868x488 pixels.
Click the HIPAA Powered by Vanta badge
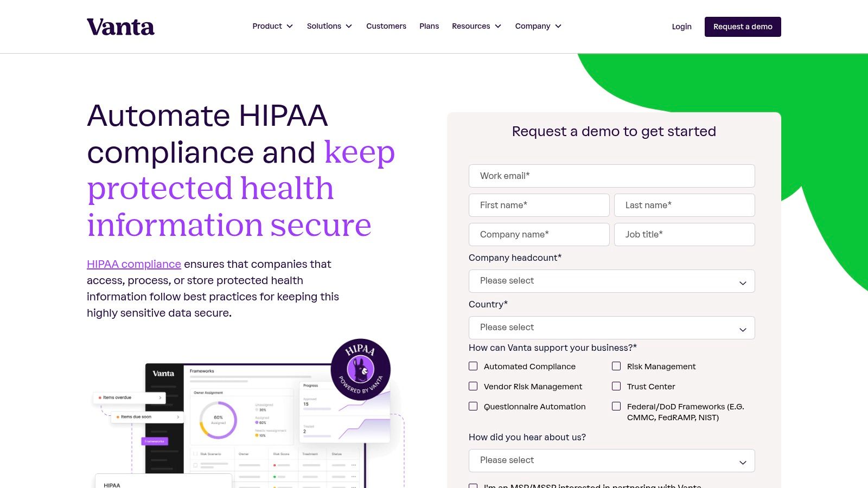click(361, 369)
